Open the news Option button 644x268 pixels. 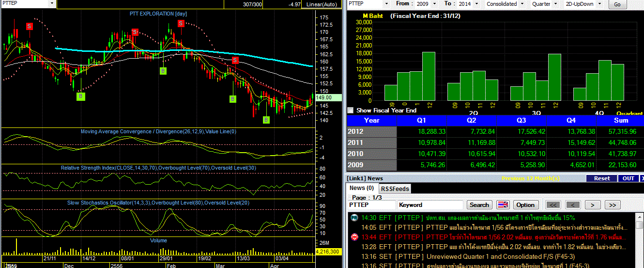pyautogui.click(x=525, y=205)
